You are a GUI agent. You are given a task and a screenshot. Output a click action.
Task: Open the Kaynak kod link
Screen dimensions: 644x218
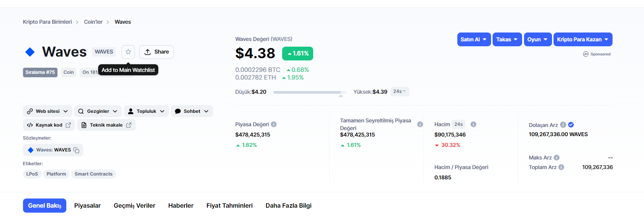tap(49, 125)
